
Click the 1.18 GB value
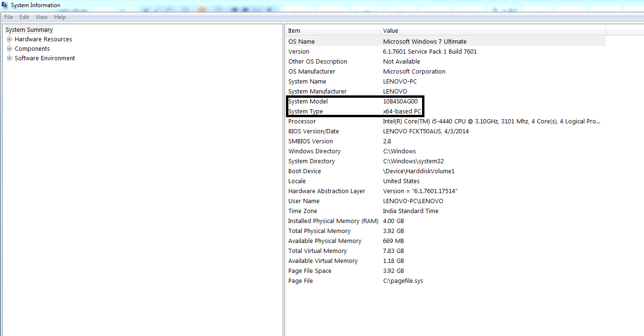pos(394,261)
